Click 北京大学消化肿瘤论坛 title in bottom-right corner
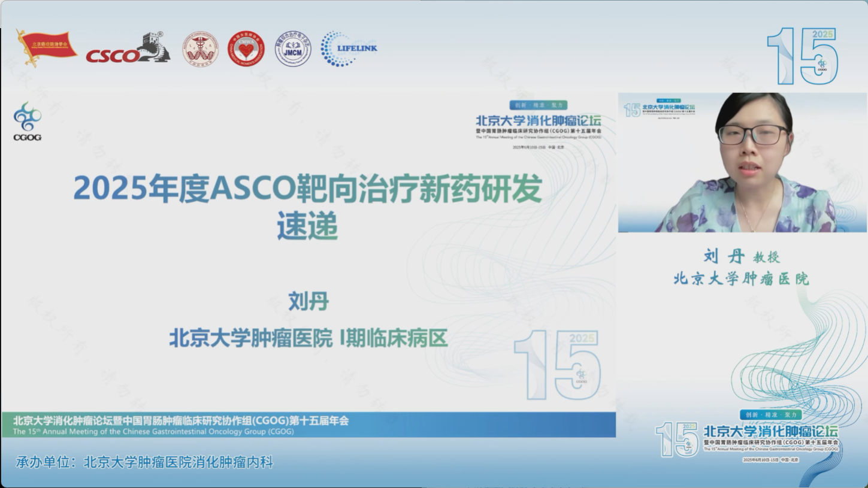 [x=770, y=432]
